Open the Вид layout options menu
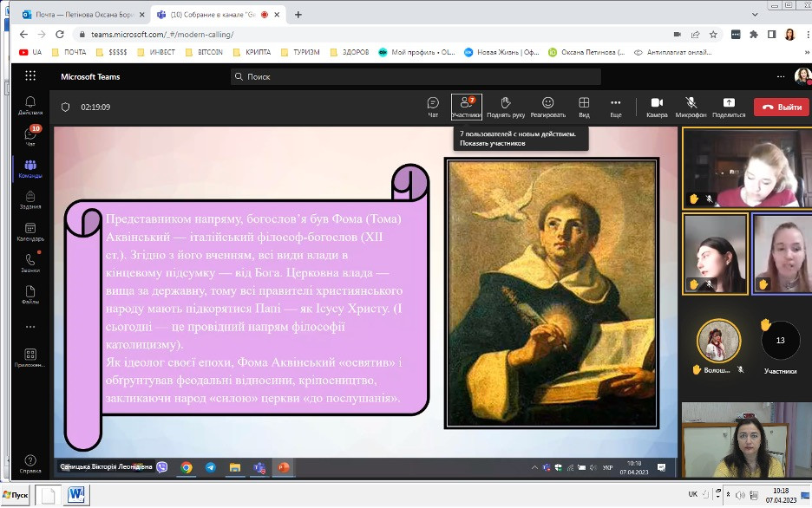812x508 pixels. pos(584,106)
